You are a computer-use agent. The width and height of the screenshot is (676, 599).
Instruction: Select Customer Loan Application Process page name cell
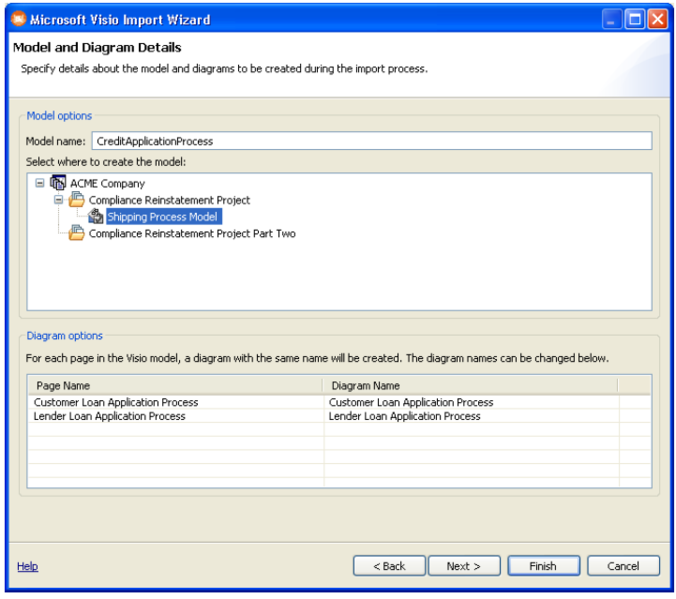tap(176, 402)
